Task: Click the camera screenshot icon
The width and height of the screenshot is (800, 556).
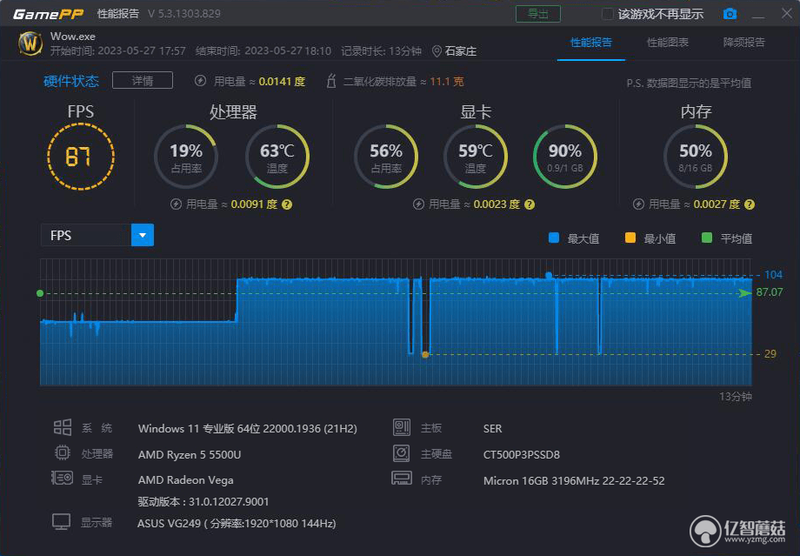Action: [730, 14]
